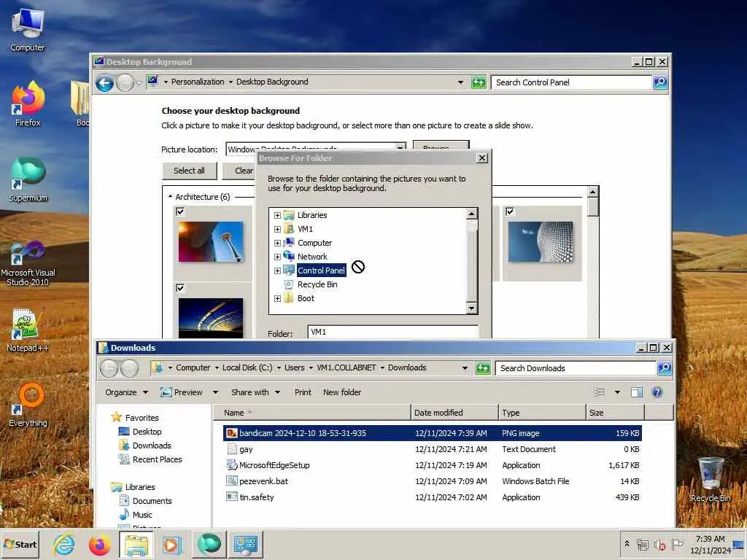Expand the Computer node in folder tree

pos(277,243)
